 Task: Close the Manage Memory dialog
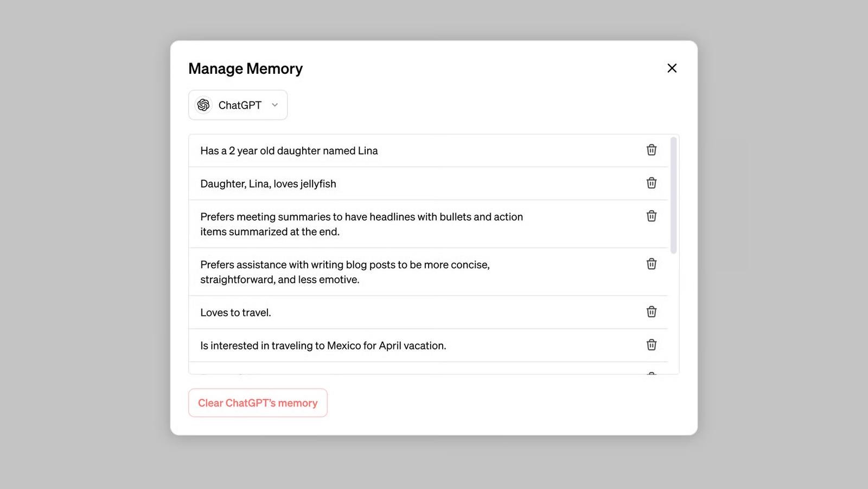click(x=672, y=68)
